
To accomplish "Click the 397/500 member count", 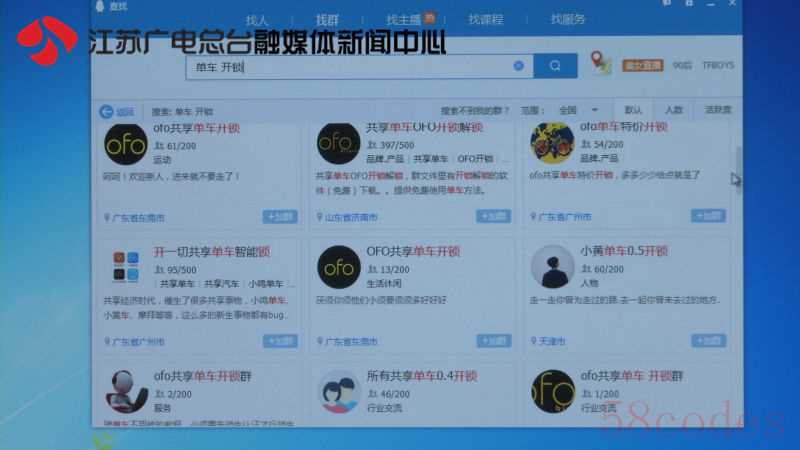I will (397, 146).
